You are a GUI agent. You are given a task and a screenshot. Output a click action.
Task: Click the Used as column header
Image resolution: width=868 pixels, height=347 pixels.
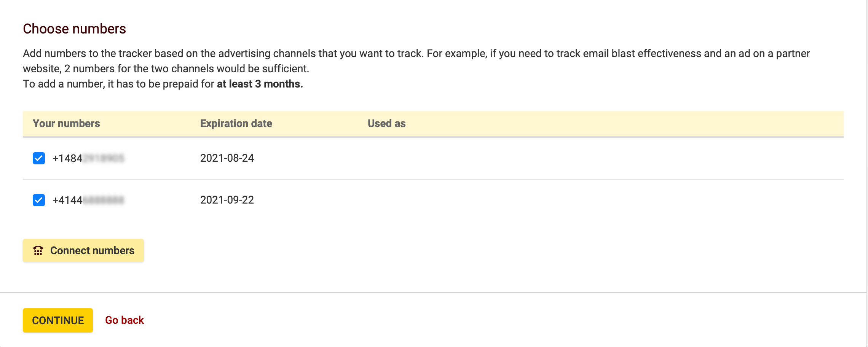coord(386,124)
